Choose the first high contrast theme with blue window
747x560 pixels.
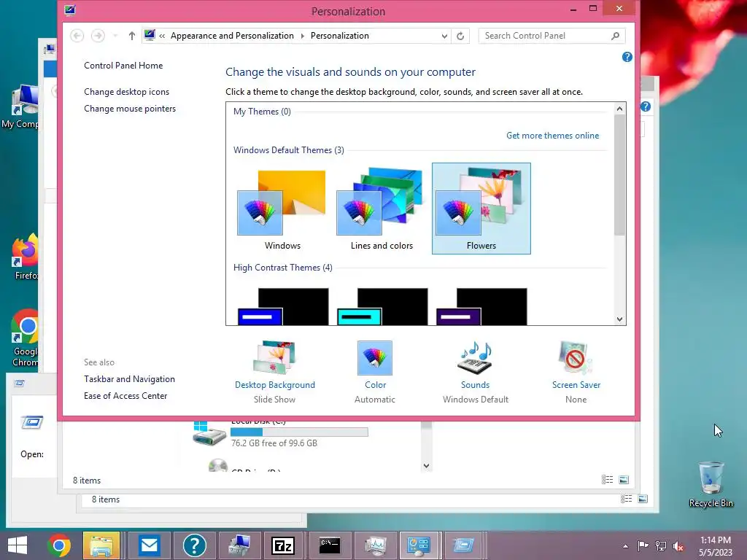[x=283, y=307]
